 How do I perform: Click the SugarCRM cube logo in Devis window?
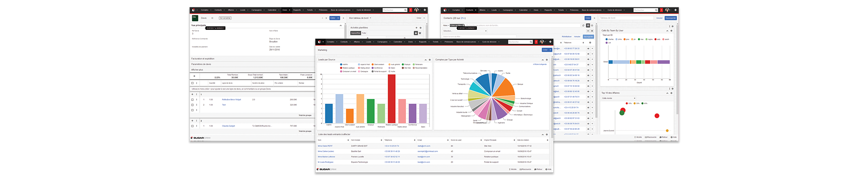193,10
